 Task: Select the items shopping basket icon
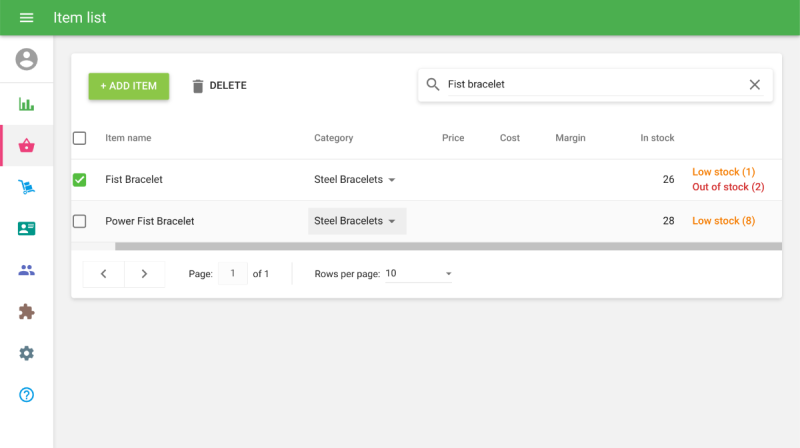point(27,146)
